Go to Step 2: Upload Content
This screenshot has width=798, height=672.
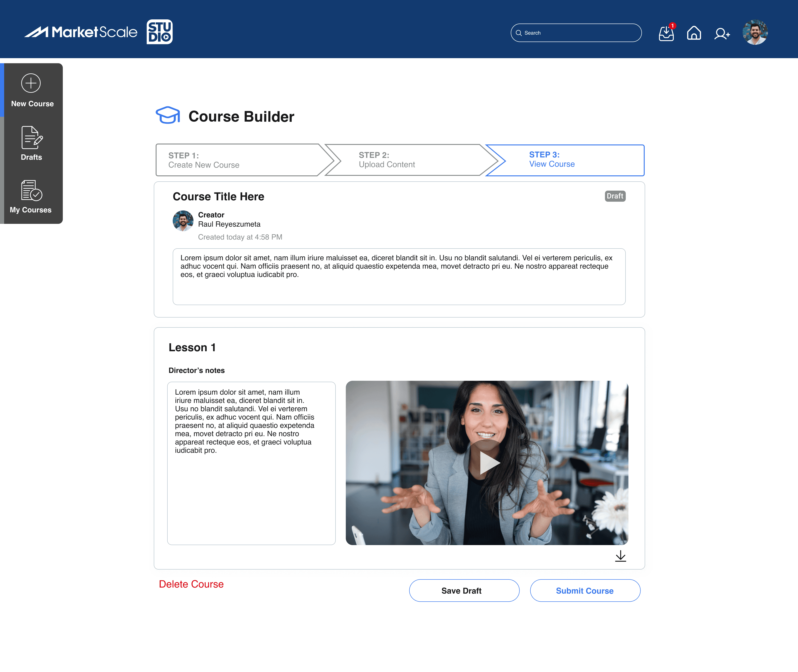[404, 160]
